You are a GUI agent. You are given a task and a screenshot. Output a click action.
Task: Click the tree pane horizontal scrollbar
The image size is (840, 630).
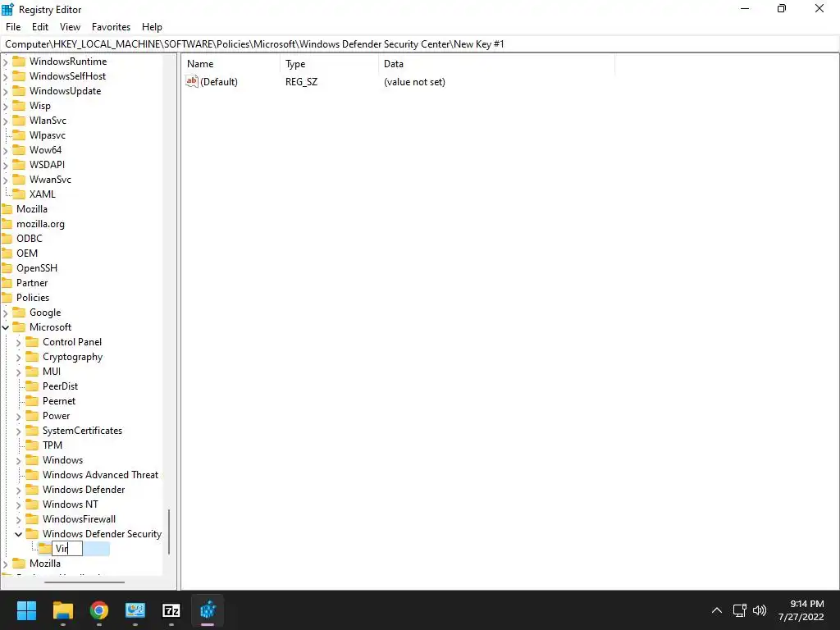(84, 582)
